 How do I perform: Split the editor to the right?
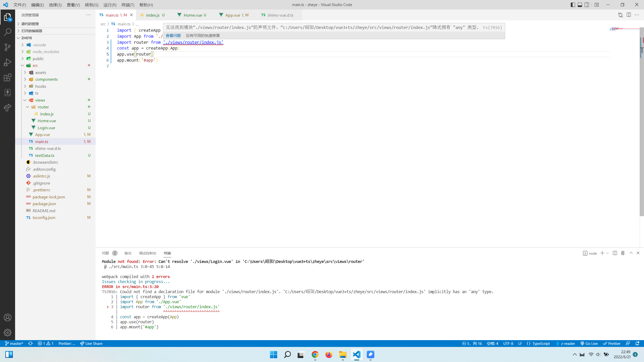[x=629, y=15]
